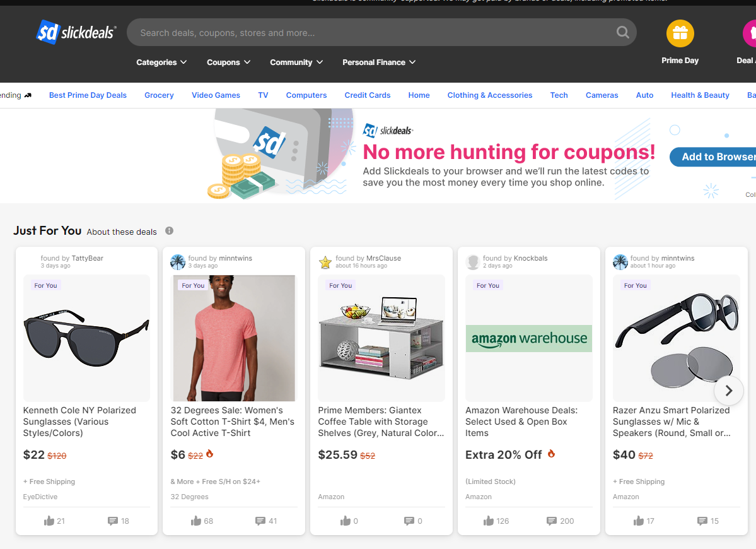This screenshot has height=549, width=756.
Task: Open the Cameras tab
Action: [x=602, y=95]
